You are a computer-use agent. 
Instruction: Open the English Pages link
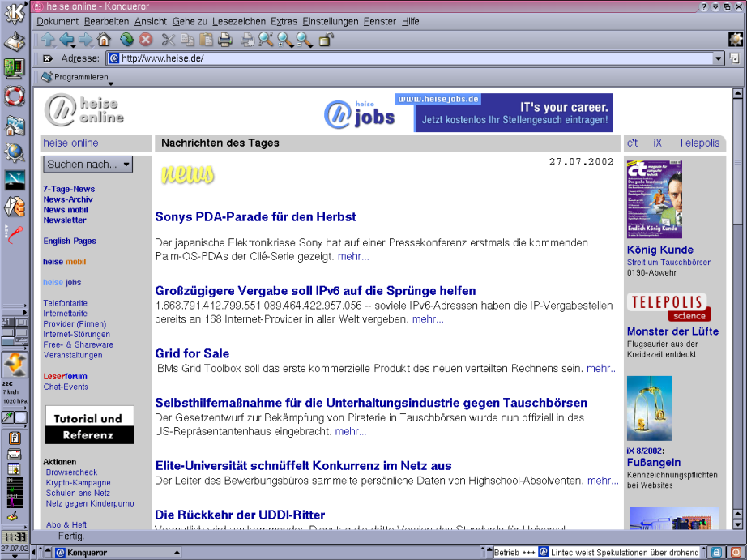click(x=70, y=241)
